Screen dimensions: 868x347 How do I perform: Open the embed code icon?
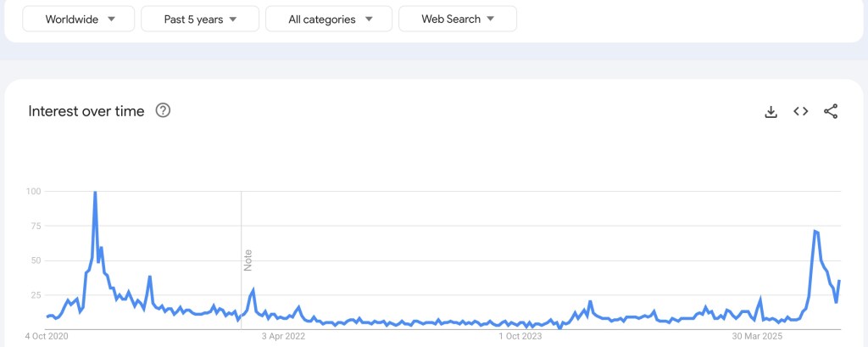pos(800,111)
